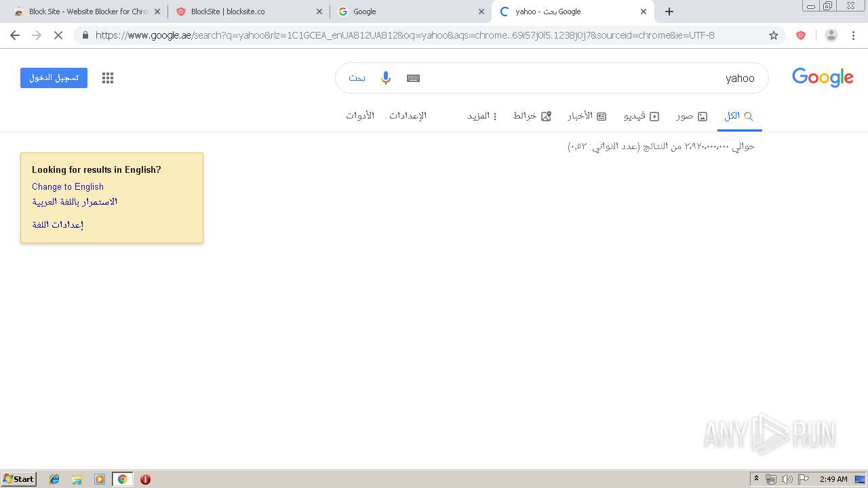Bookmark this page with the star icon
Image resolution: width=868 pixels, height=488 pixels.
point(774,35)
